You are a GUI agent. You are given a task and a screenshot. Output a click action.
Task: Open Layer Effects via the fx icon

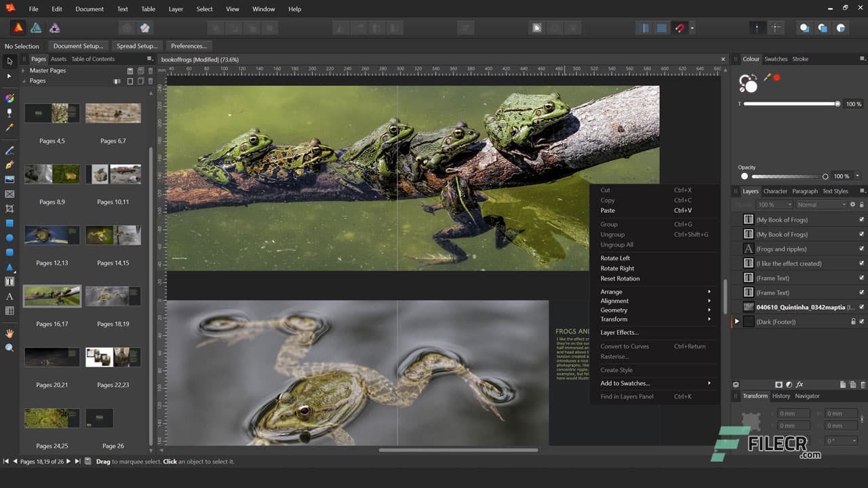[800, 384]
